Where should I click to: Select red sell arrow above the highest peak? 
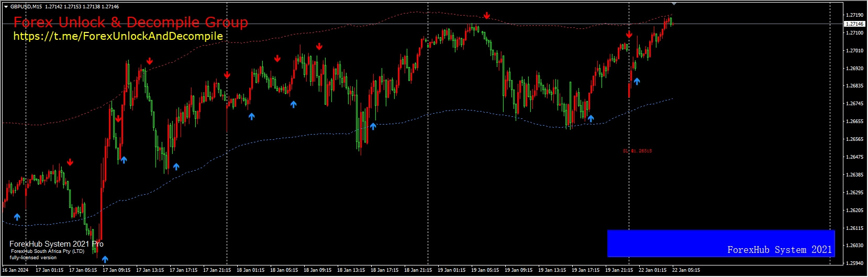pyautogui.click(x=487, y=16)
